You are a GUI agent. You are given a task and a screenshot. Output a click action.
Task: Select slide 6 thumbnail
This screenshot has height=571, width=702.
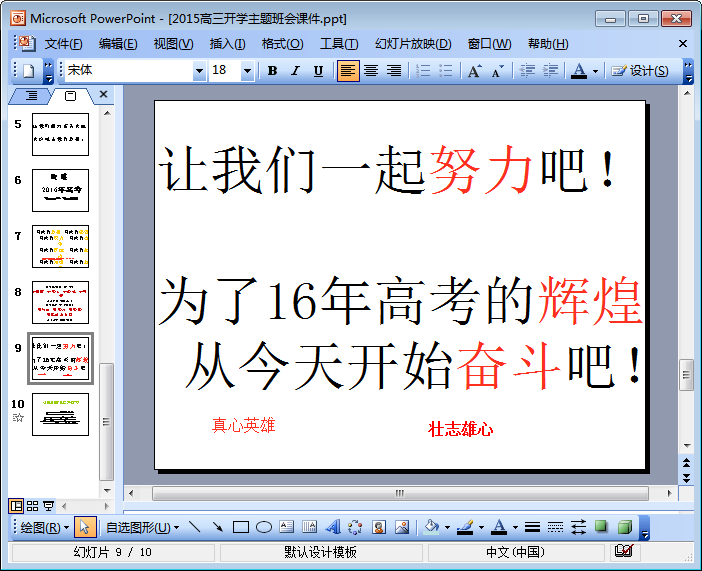tap(60, 190)
